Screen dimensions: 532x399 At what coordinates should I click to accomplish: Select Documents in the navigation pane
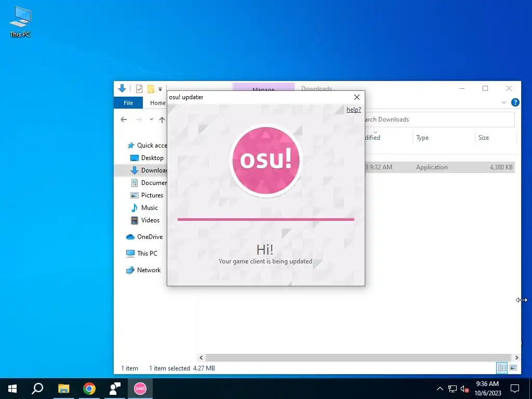(149, 182)
